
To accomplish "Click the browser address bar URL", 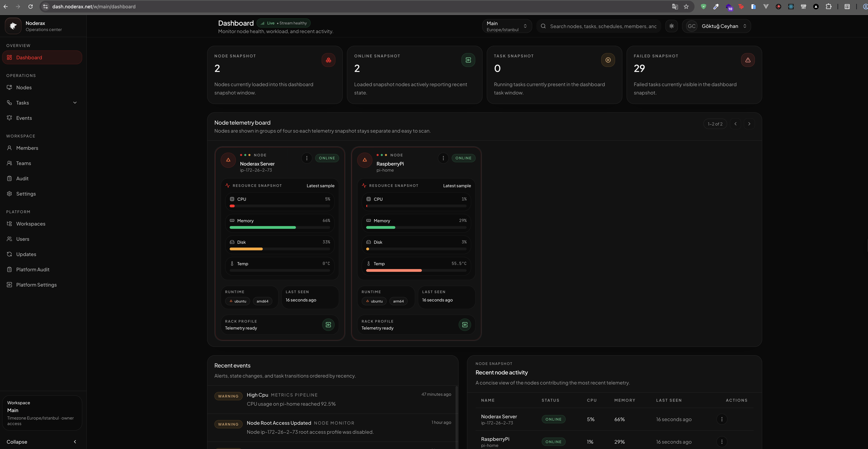I will pyautogui.click(x=94, y=6).
